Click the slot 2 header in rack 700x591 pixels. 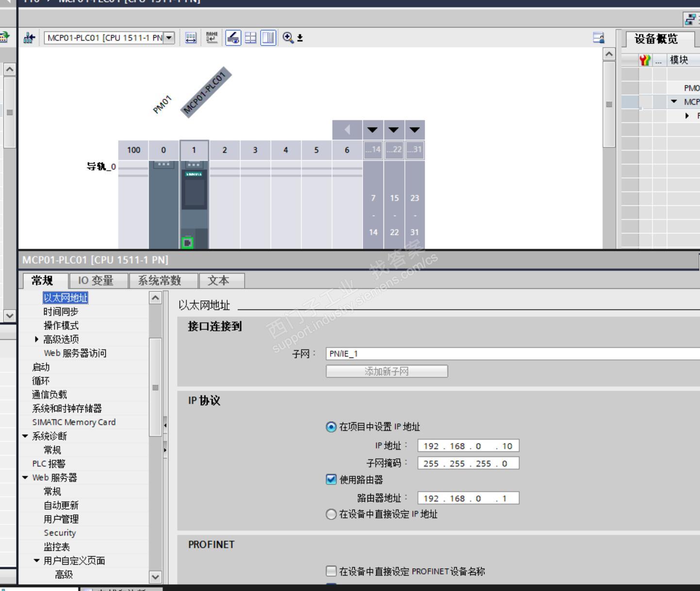click(225, 150)
